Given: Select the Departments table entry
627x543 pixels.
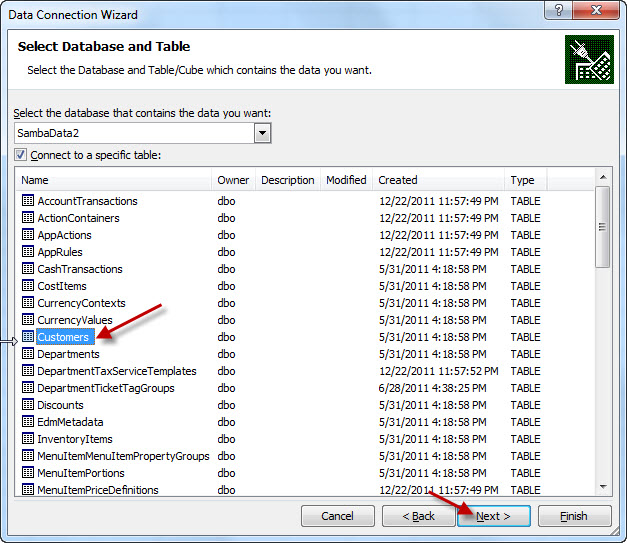Looking at the screenshot, I should 68,354.
